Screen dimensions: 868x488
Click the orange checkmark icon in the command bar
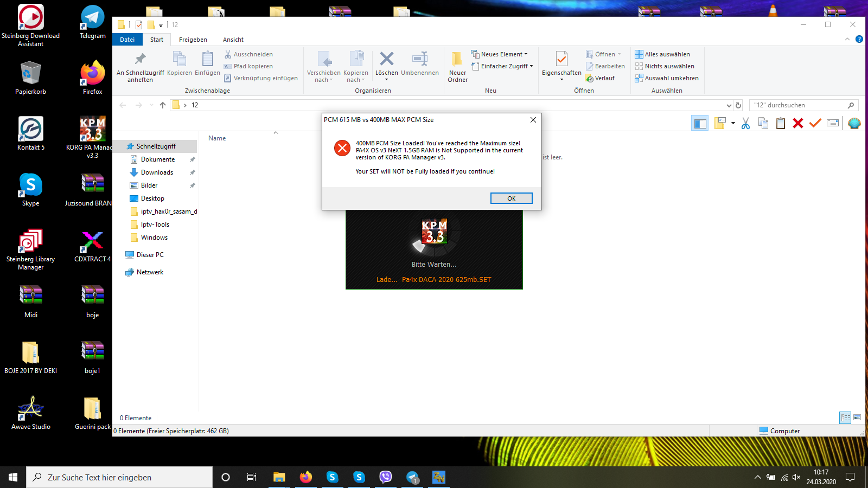click(815, 123)
